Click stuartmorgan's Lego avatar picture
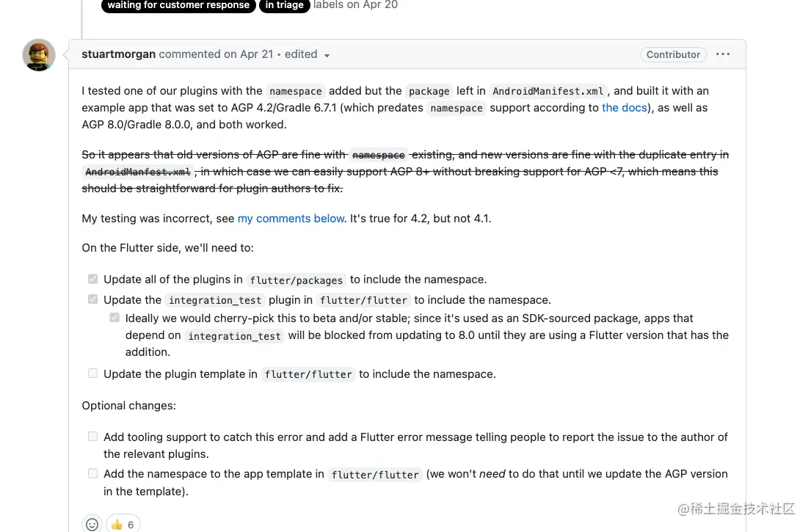 tap(39, 55)
